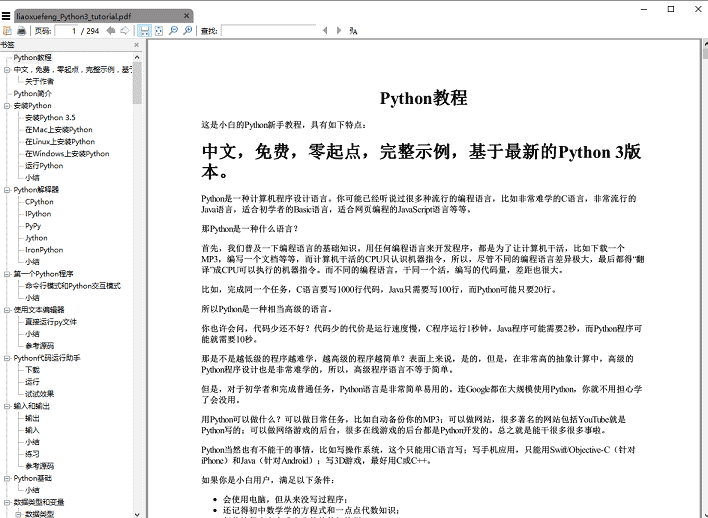
Task: Click the Python教程 page heading
Action: point(424,98)
